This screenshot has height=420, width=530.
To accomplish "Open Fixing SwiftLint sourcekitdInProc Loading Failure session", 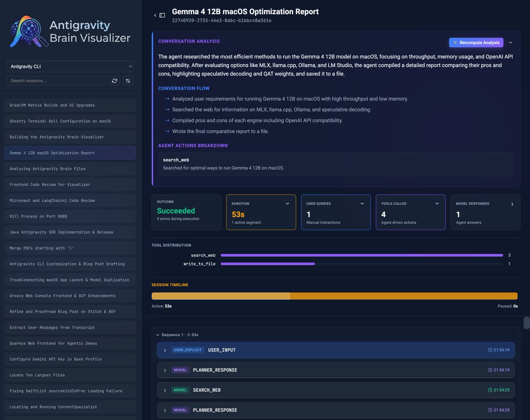I will click(x=70, y=391).
